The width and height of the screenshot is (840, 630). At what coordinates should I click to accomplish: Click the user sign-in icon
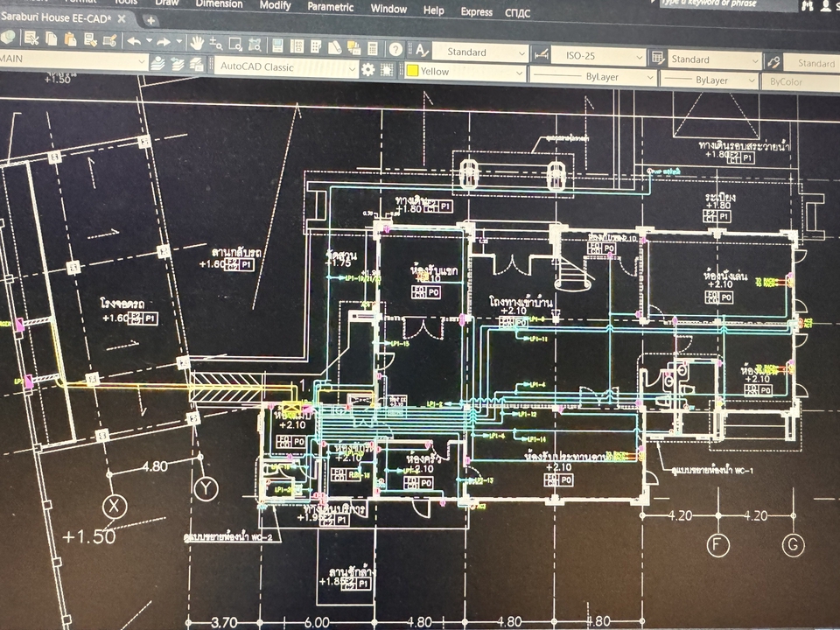pos(827,5)
